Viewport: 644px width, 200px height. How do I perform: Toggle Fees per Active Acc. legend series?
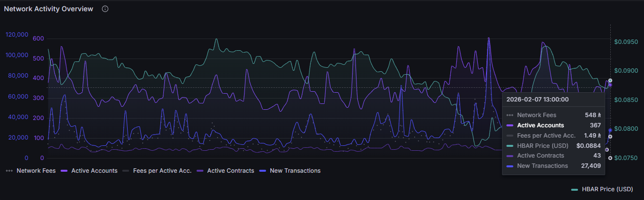pos(156,171)
